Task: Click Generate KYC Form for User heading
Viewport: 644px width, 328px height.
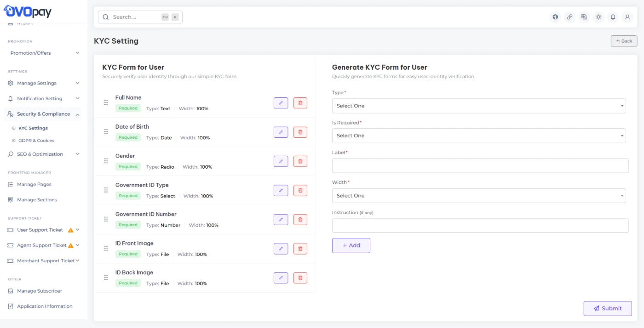Action: pyautogui.click(x=379, y=67)
